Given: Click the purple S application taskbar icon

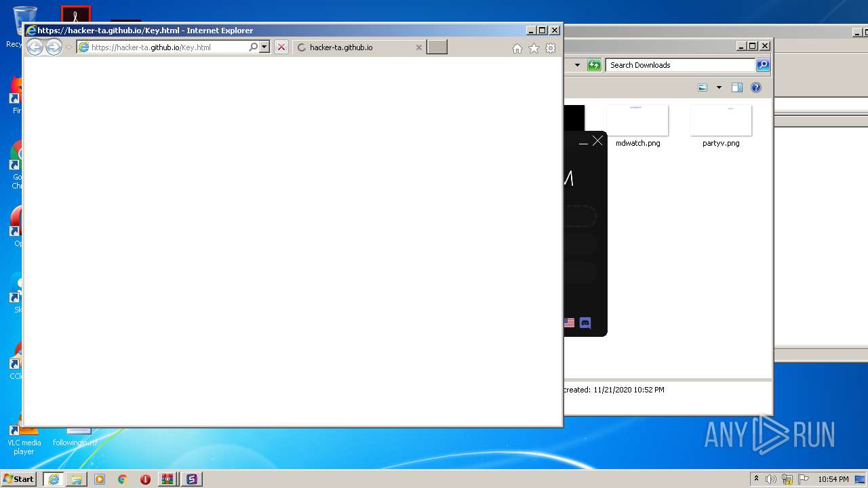Looking at the screenshot, I should [191, 479].
